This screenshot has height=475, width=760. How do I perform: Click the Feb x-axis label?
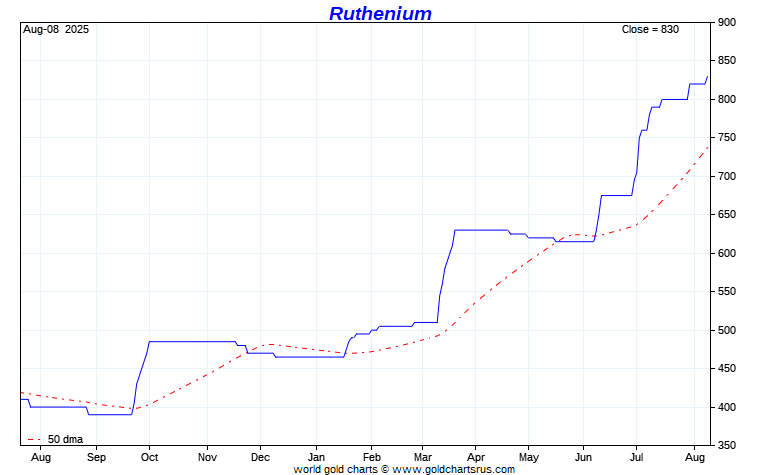click(x=372, y=458)
